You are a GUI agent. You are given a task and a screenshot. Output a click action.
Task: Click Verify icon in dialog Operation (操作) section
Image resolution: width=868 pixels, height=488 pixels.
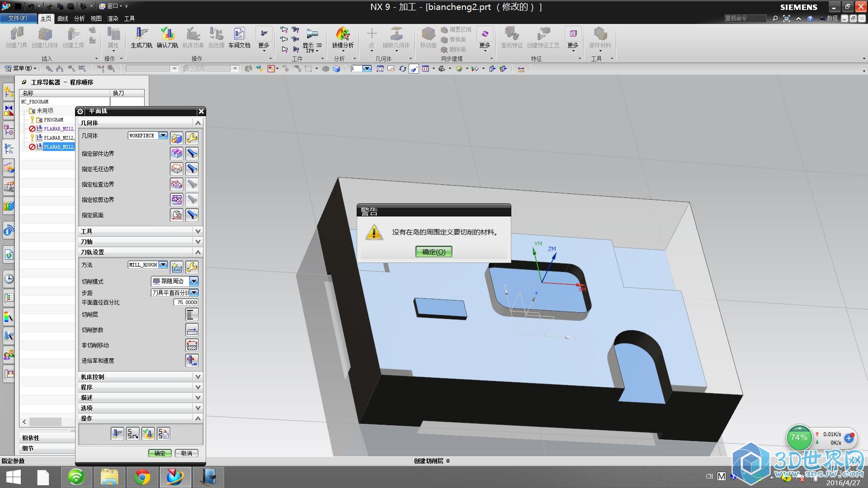point(148,434)
